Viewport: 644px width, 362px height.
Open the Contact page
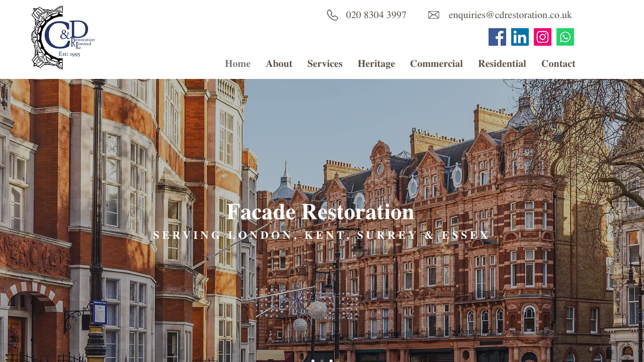(558, 64)
